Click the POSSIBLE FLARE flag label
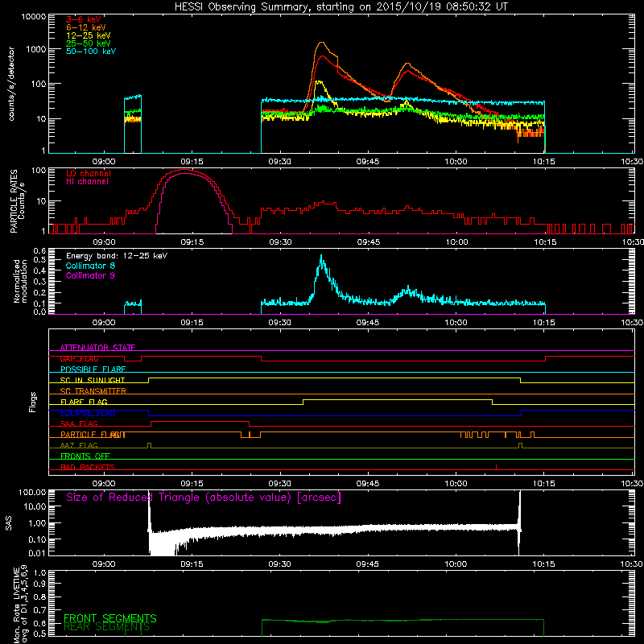This screenshot has width=644, height=644. pos(93,369)
